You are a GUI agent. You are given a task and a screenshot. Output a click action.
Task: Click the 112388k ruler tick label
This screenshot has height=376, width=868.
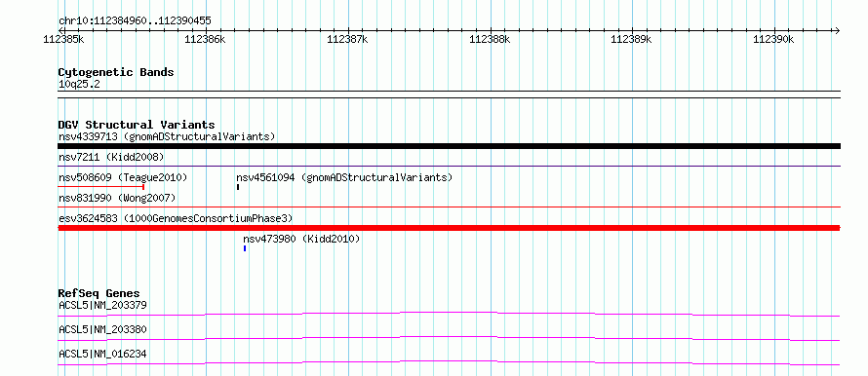click(x=490, y=39)
